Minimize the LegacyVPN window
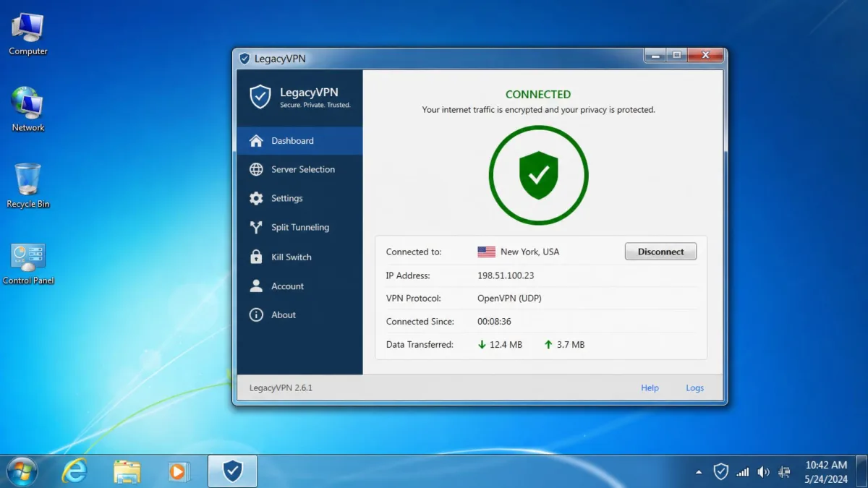Viewport: 868px width, 488px height. point(655,55)
